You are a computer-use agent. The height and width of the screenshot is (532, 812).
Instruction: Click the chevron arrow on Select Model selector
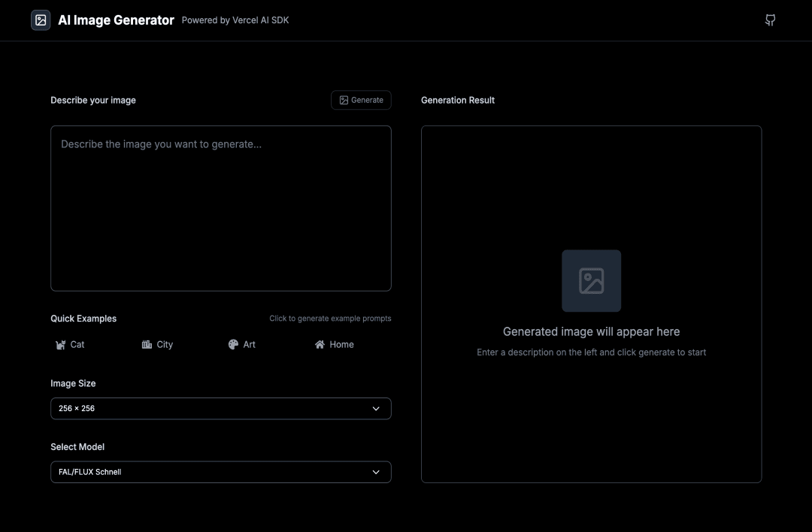point(376,472)
